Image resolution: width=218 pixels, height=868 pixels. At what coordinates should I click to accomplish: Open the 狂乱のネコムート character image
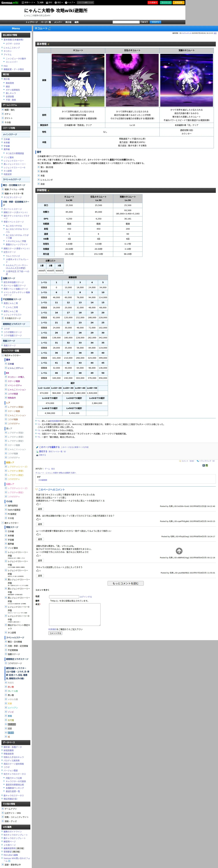pos(132,80)
